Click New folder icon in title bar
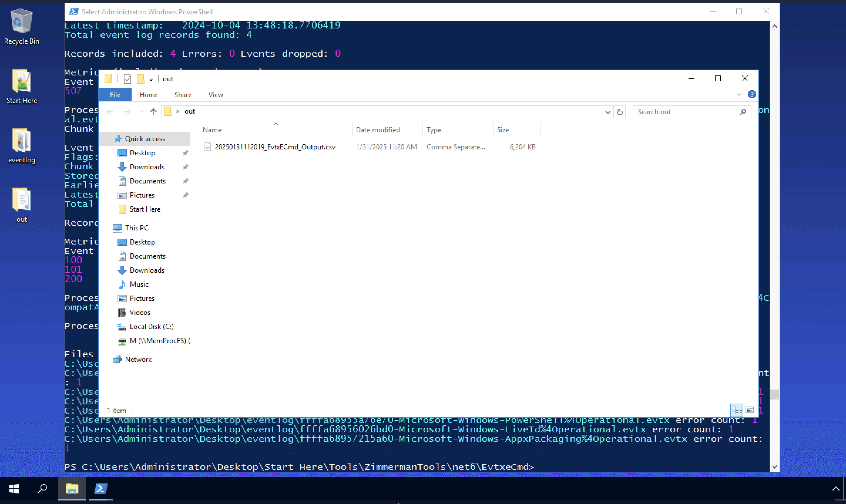Image resolution: width=846 pixels, height=504 pixels. pos(140,79)
